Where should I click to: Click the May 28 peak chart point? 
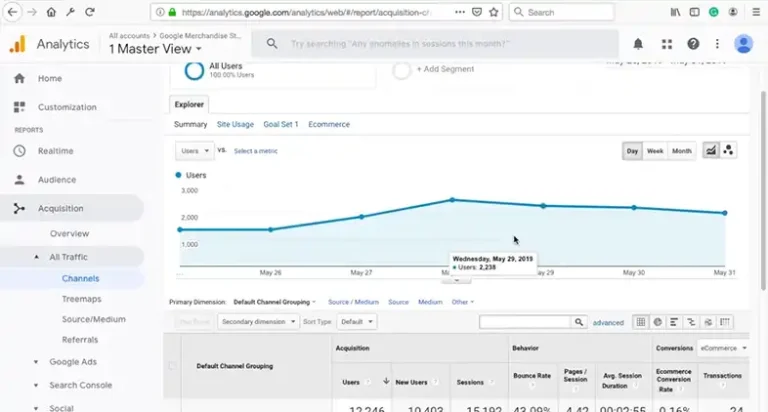[452, 200]
